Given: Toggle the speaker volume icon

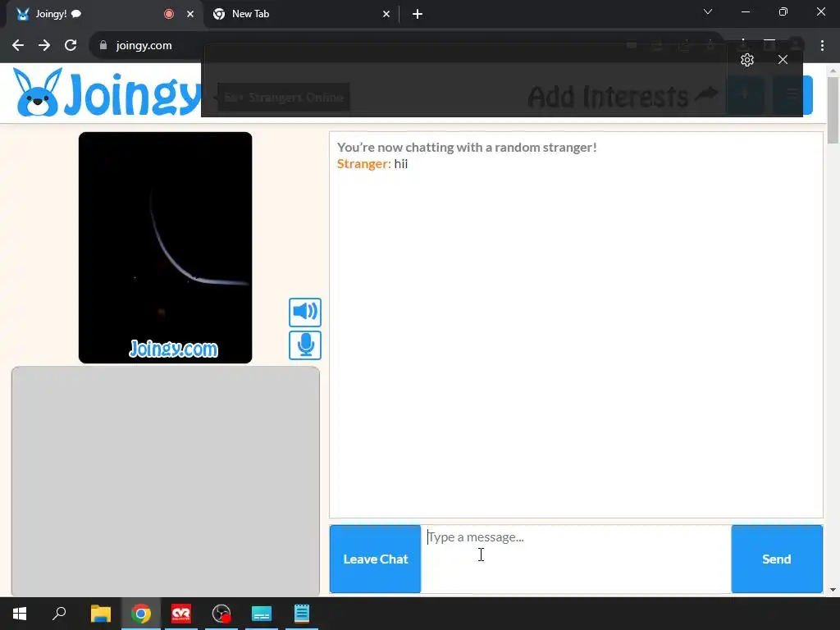Looking at the screenshot, I should 305,313.
